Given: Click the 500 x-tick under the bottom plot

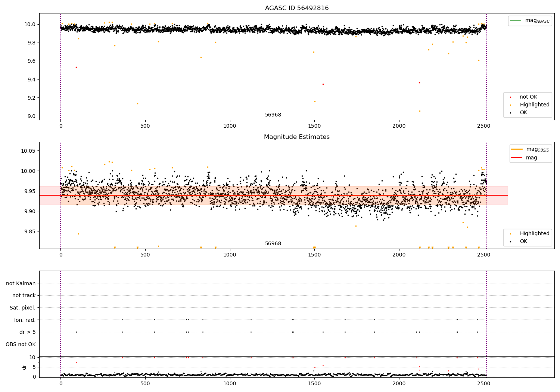Looking at the screenshot, I should [145, 383].
